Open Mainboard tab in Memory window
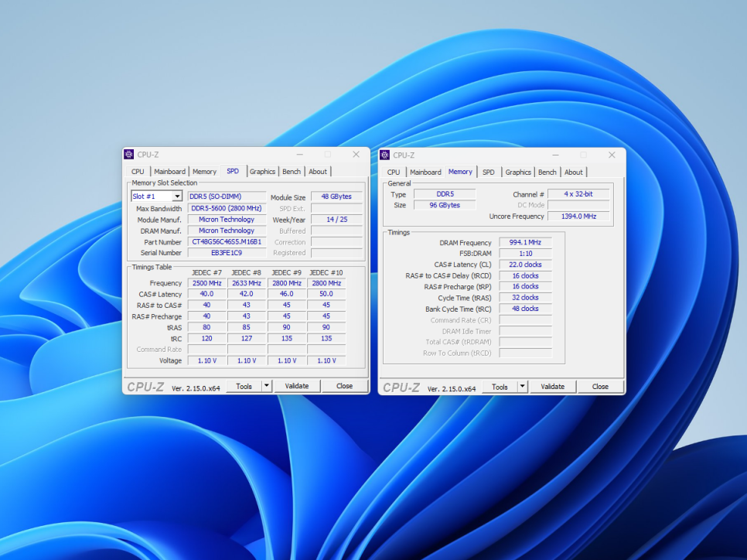The width and height of the screenshot is (747, 560). [425, 172]
